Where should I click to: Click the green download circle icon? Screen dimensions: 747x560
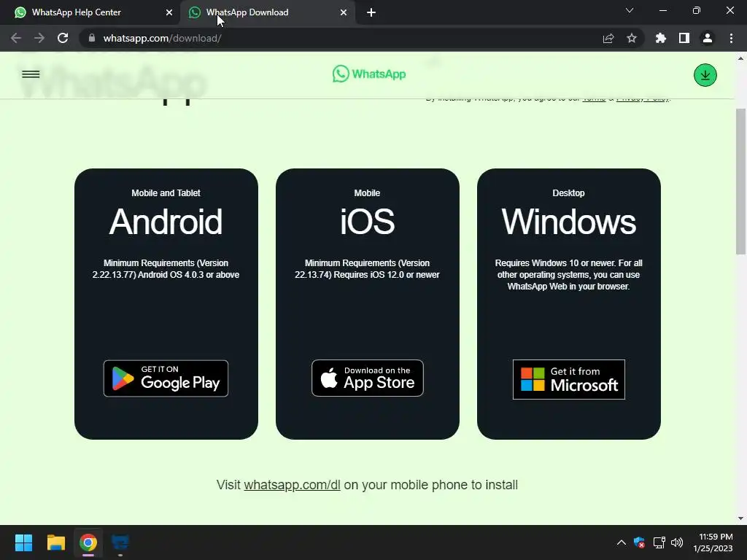705,75
